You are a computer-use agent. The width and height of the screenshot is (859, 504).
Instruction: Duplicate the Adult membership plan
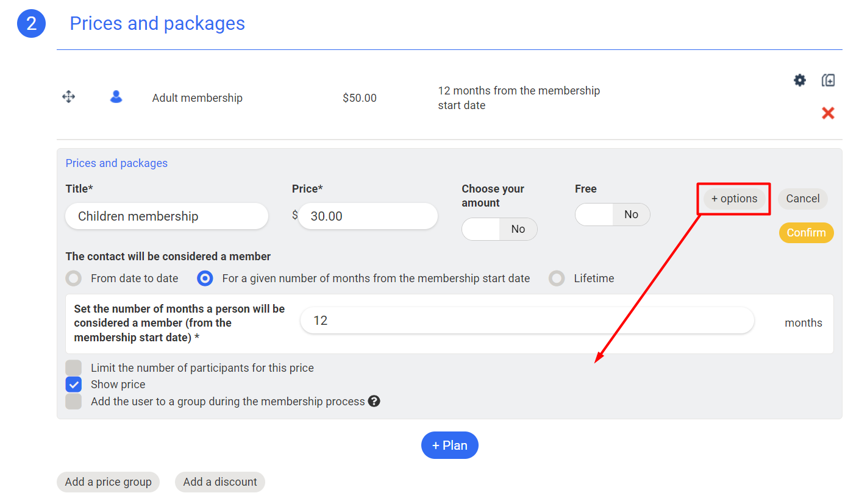click(828, 80)
